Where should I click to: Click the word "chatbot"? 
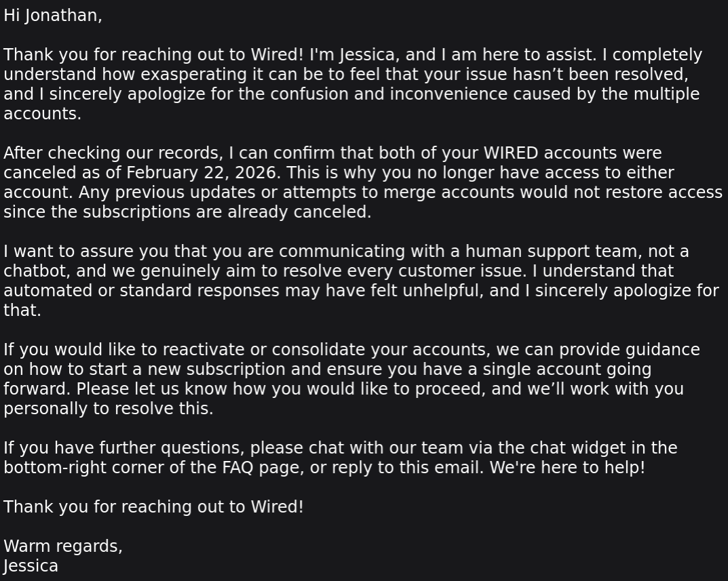click(x=35, y=271)
